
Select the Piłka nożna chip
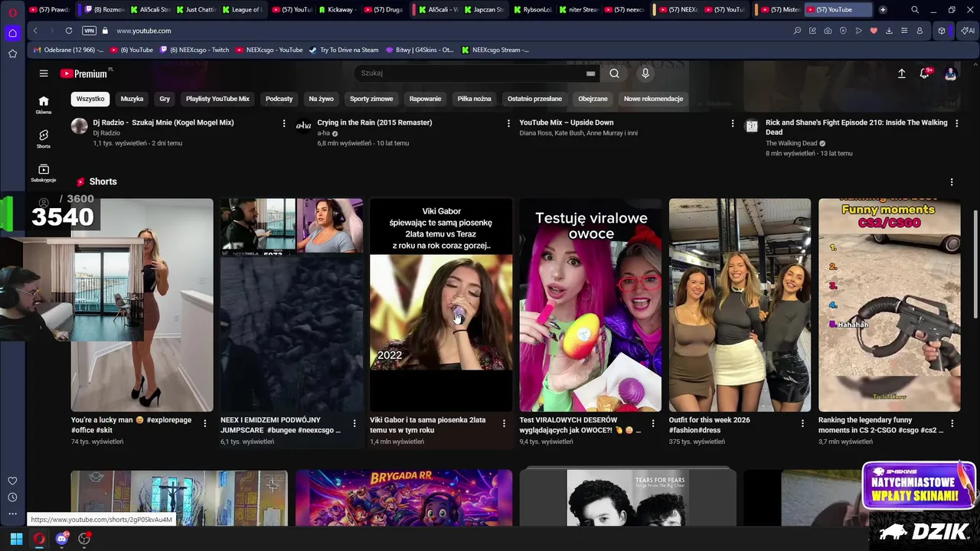pyautogui.click(x=474, y=99)
